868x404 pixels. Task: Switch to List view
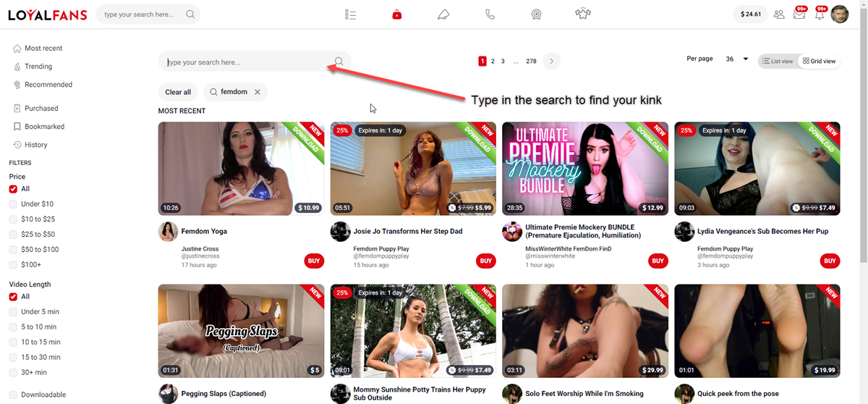tap(777, 62)
